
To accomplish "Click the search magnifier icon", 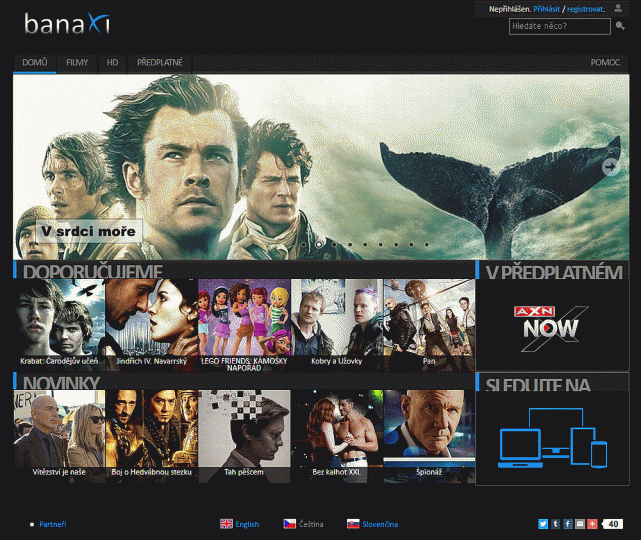I will coord(620,26).
